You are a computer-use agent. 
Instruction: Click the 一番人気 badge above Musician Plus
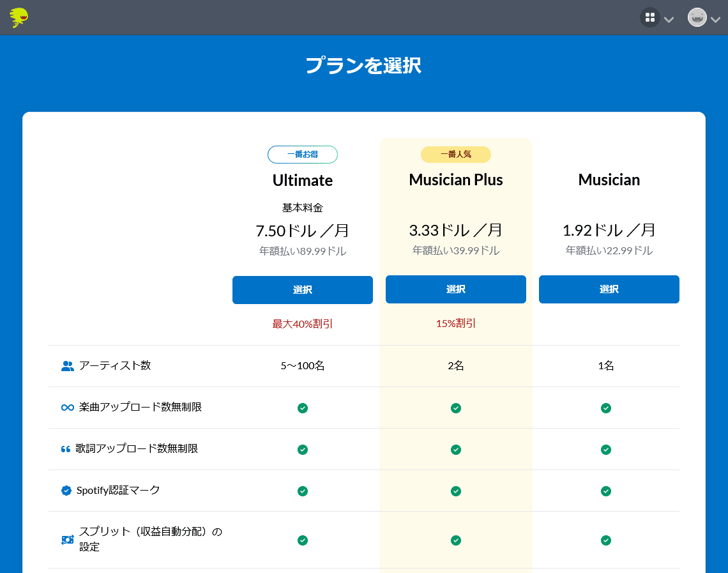point(455,154)
